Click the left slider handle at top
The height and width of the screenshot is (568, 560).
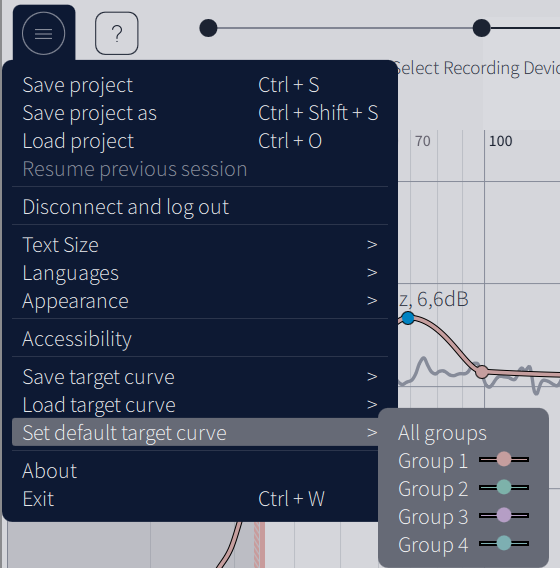click(x=208, y=28)
